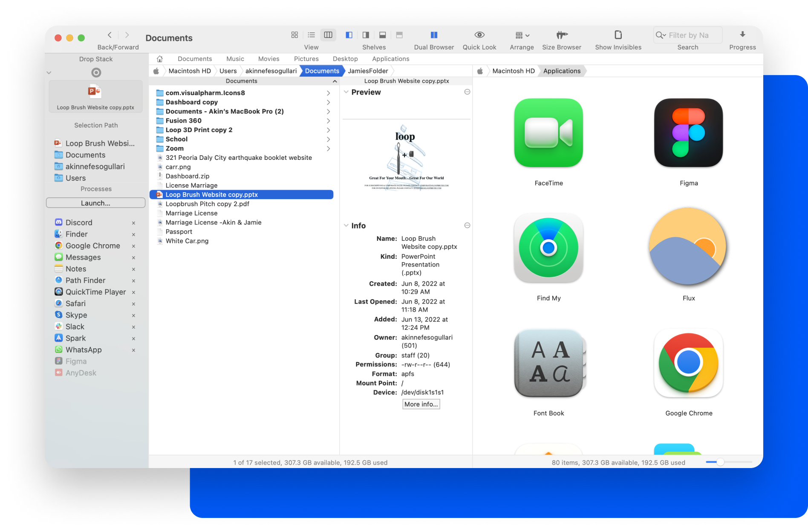Adjust the icon size slider
The image size is (808, 532).
[720, 462]
